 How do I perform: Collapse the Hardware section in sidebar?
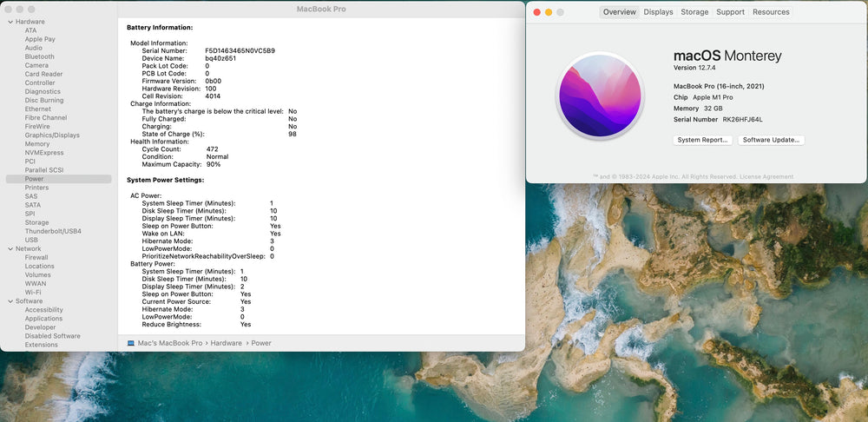[10, 22]
